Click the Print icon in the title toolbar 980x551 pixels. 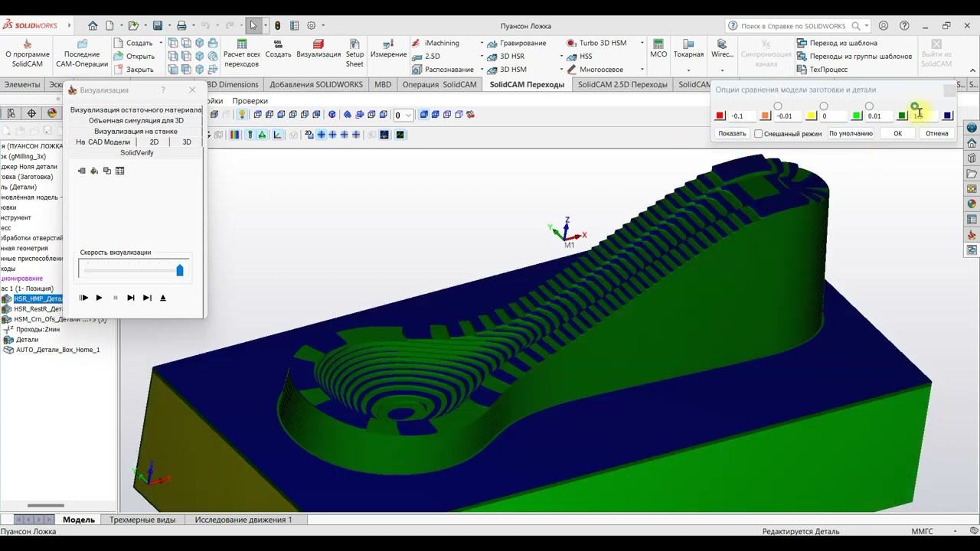(181, 25)
